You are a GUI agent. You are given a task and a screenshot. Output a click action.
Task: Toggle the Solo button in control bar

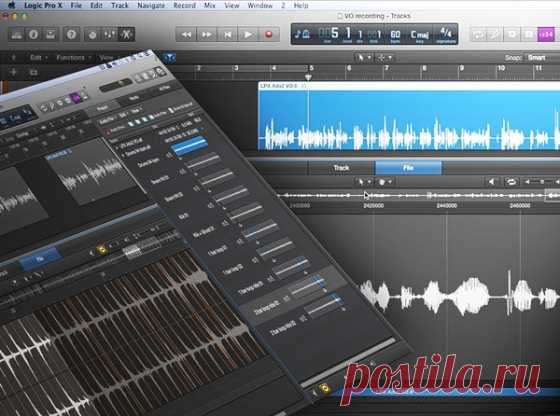[512, 35]
